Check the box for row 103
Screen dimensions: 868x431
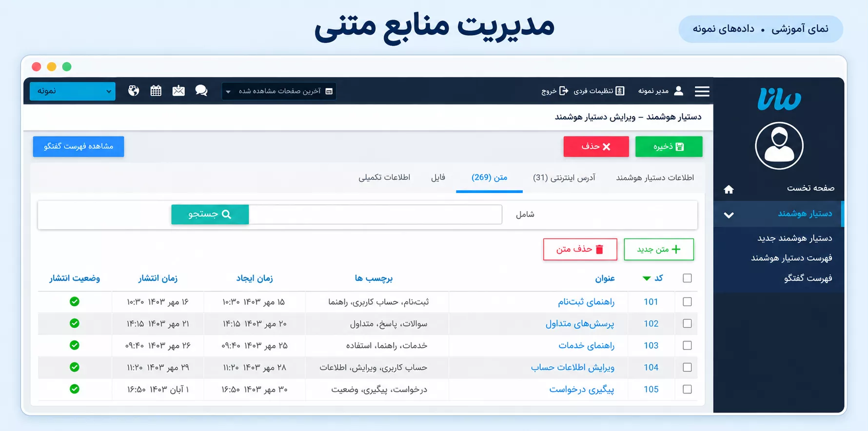click(x=687, y=345)
